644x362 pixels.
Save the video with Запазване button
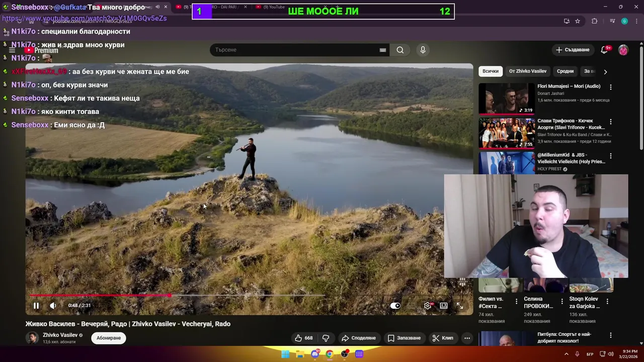click(x=404, y=338)
